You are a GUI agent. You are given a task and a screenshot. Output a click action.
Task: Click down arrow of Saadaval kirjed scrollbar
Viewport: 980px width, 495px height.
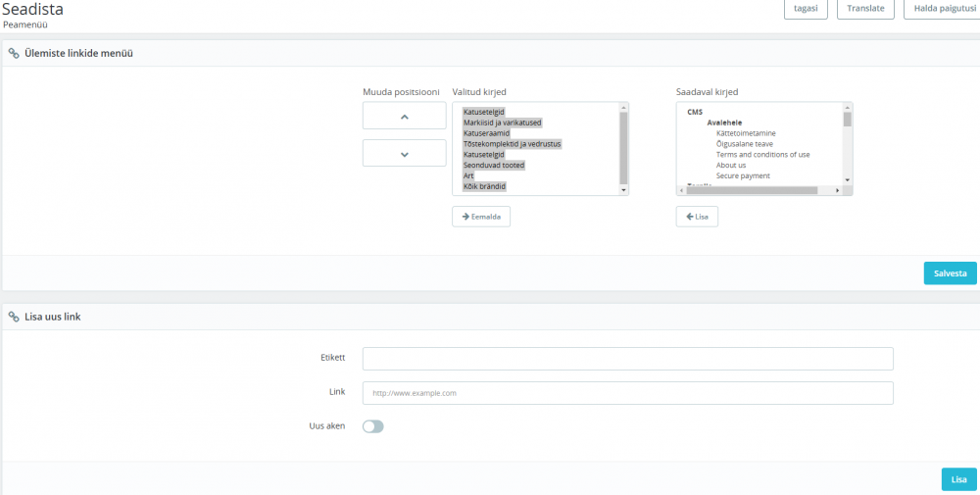tap(848, 180)
